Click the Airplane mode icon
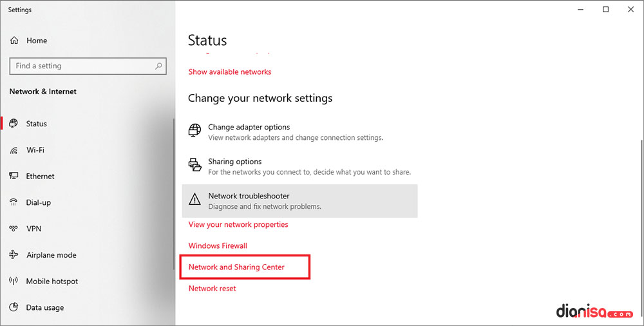 click(14, 255)
